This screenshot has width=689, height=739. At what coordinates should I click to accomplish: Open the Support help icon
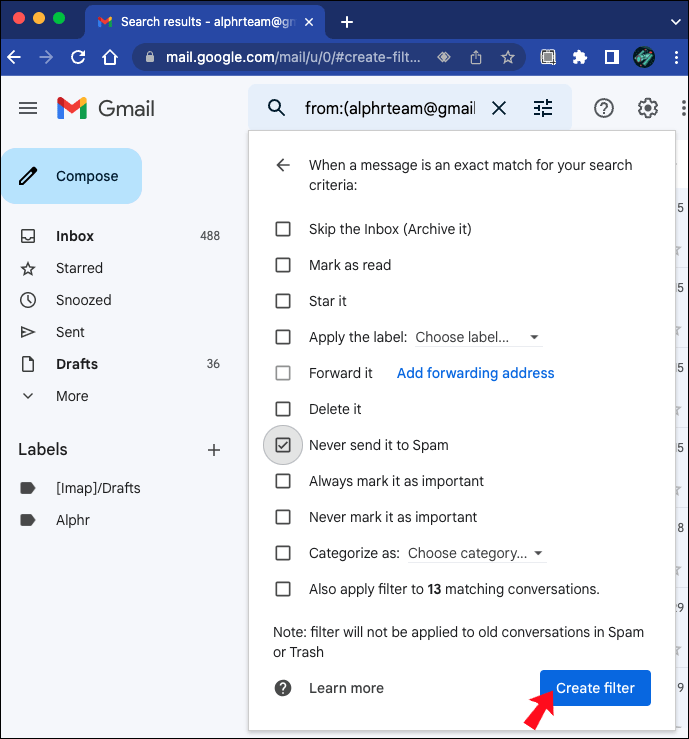tap(604, 108)
